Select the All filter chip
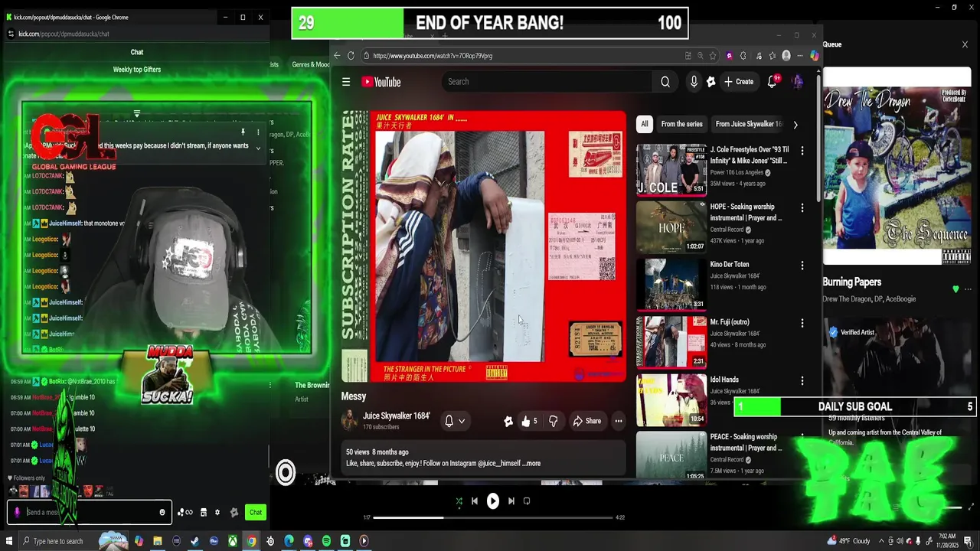Viewport: 980px width, 551px height. click(x=645, y=124)
